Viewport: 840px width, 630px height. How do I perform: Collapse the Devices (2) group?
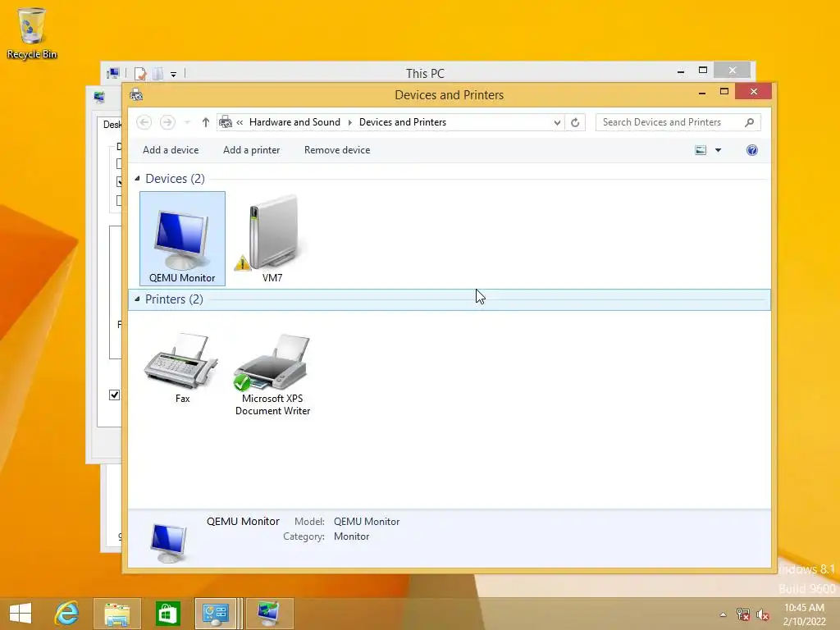[137, 178]
